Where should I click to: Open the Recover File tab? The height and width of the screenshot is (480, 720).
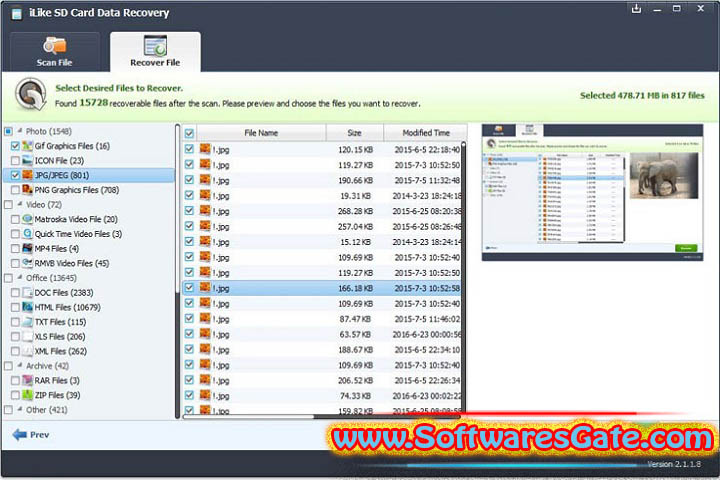[x=155, y=52]
